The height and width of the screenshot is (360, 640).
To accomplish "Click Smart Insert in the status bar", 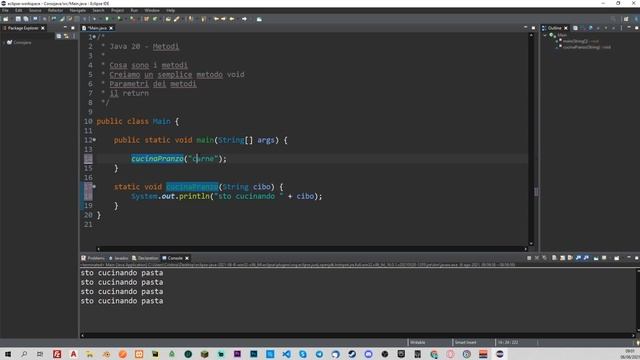I will (466, 343).
